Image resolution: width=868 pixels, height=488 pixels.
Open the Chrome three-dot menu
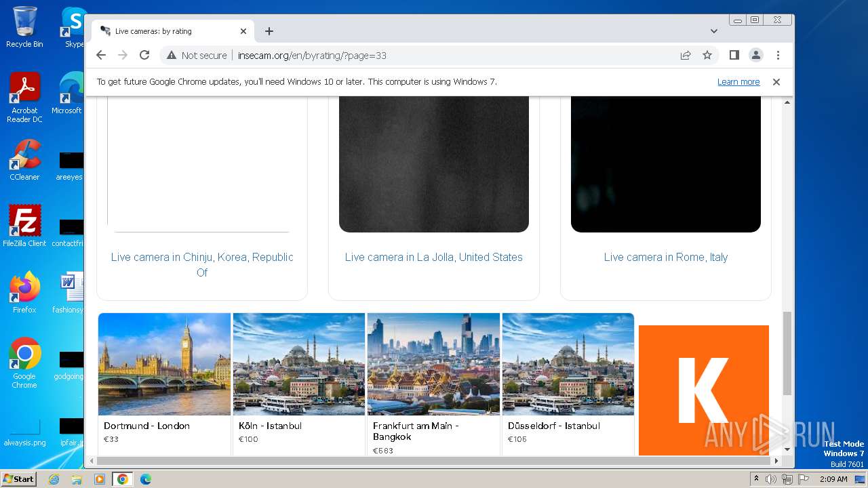click(778, 55)
